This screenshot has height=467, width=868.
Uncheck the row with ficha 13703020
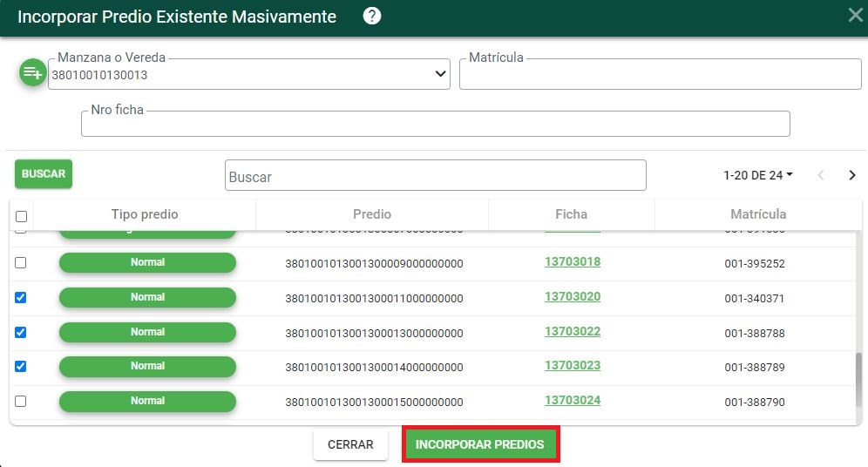click(21, 297)
